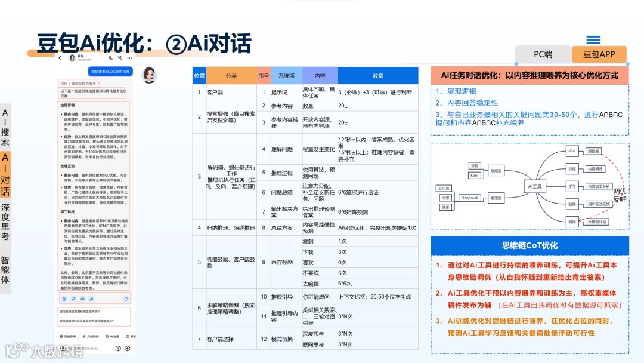Click the 推理过程 table cell

point(286,173)
